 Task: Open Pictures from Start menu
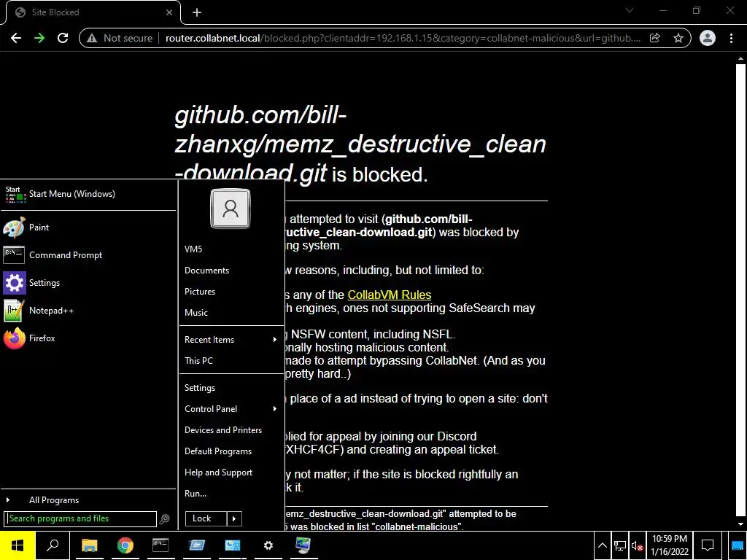pyautogui.click(x=231, y=292)
